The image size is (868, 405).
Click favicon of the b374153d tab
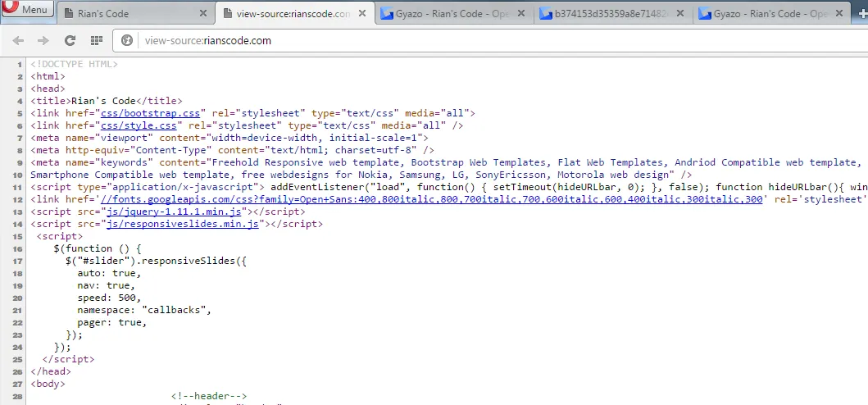[546, 14]
